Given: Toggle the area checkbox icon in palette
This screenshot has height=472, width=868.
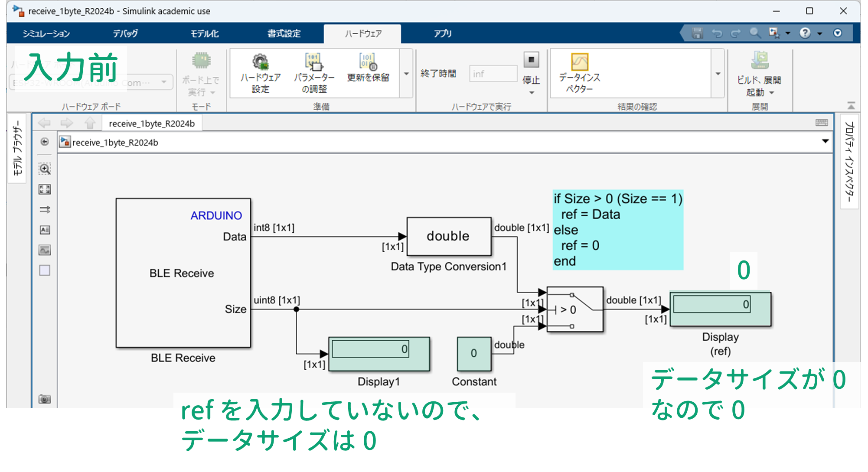Looking at the screenshot, I should coord(45,270).
